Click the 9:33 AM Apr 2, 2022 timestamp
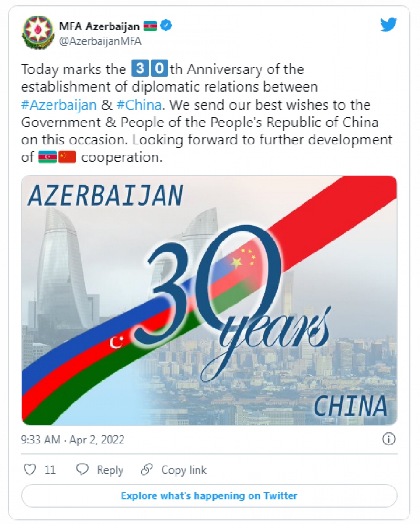Image resolution: width=420 pixels, height=524 pixels. tap(73, 440)
